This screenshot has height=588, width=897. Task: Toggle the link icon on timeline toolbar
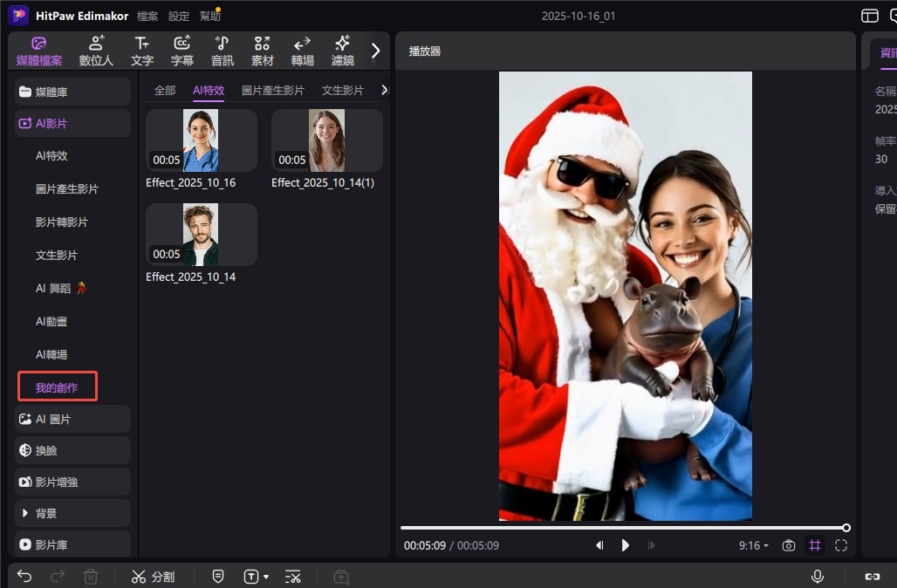tap(872, 577)
